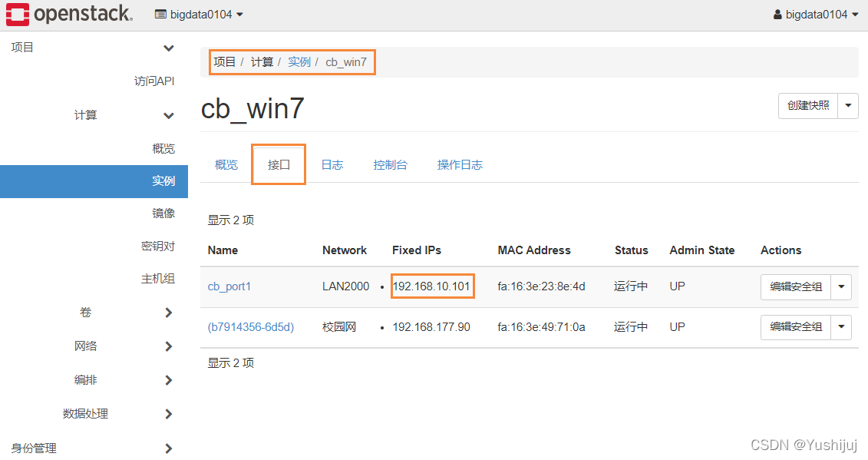Open the dropdown arrow next to 创建快照
Image resolution: width=868 pixels, height=460 pixels.
(848, 105)
